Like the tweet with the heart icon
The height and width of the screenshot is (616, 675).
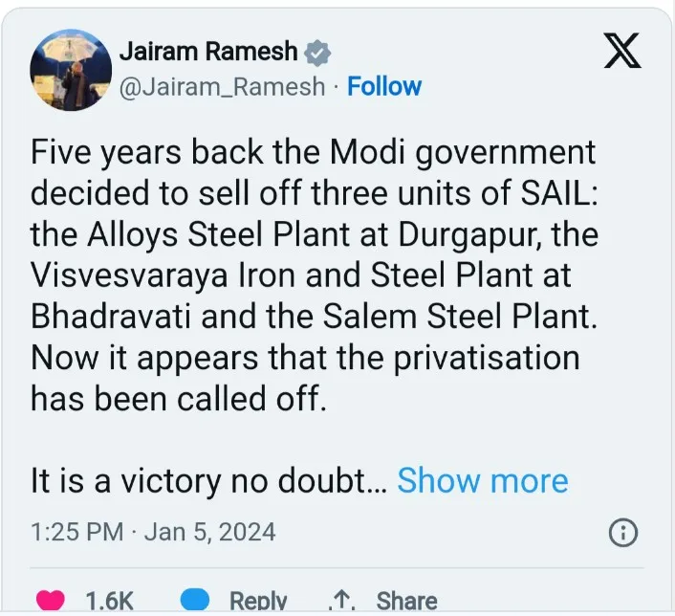click(50, 601)
